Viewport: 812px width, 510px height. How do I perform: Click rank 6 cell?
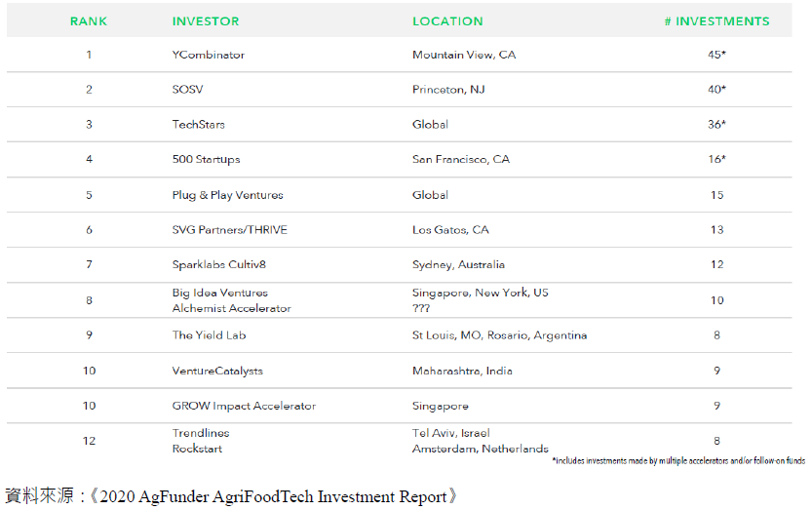click(89, 230)
